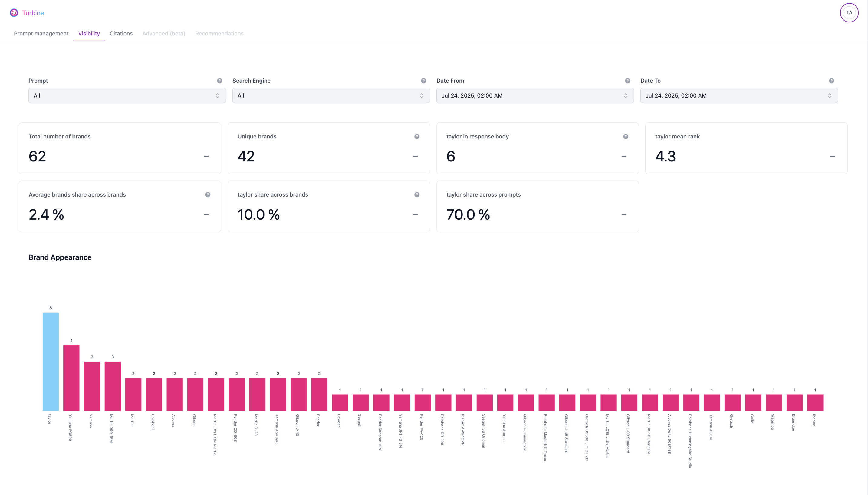The width and height of the screenshot is (868, 495).
Task: Click the Turbine brand name link
Action: coord(33,13)
